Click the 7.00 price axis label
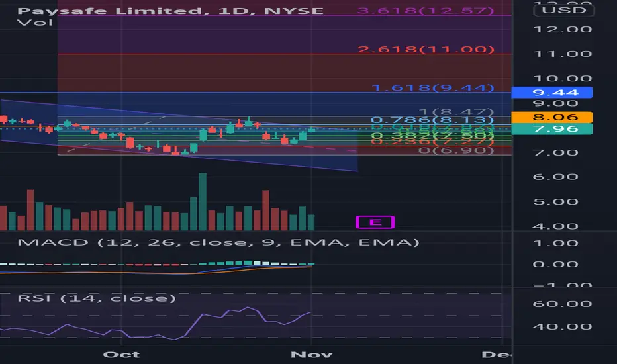Screen dimensions: 617x364 coord(555,152)
